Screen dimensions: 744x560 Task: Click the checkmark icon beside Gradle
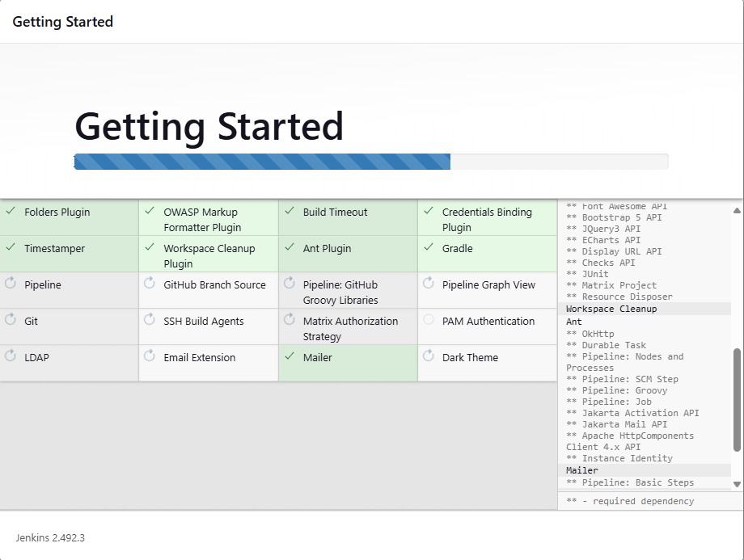coord(429,247)
